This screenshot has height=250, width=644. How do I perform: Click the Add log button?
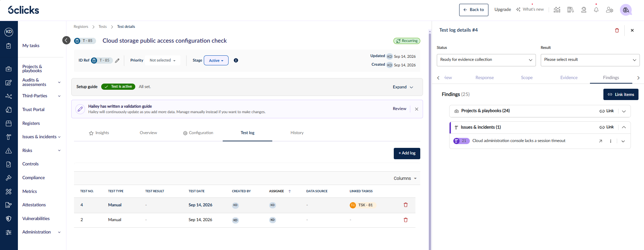click(x=407, y=153)
